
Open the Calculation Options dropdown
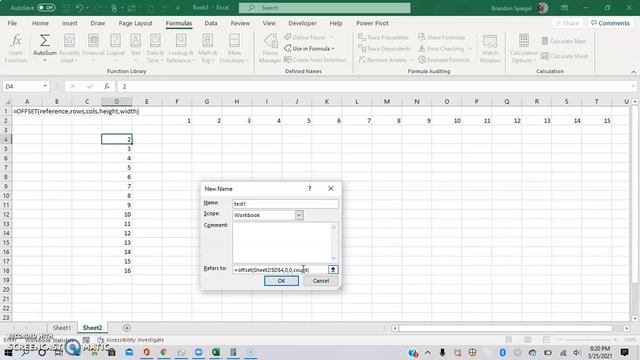point(524,49)
